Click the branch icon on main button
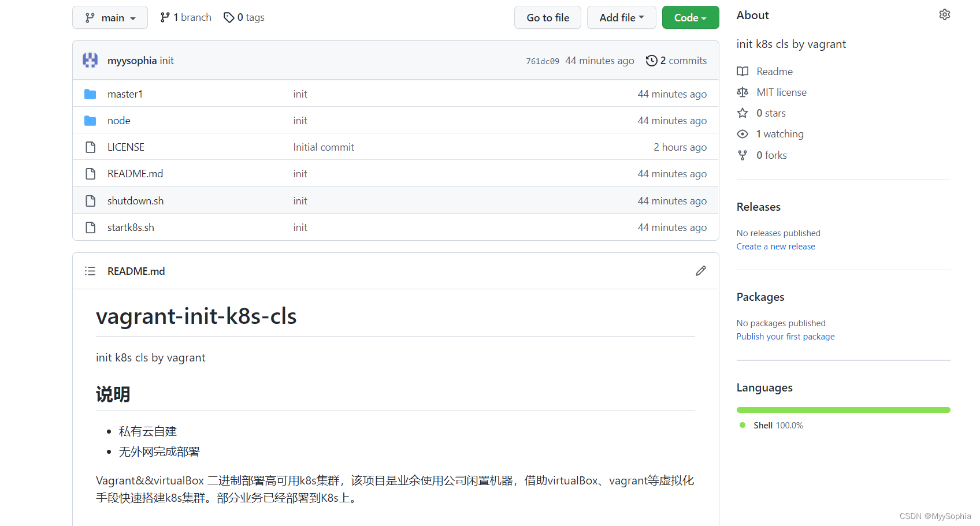Image resolution: width=980 pixels, height=526 pixels. point(90,18)
